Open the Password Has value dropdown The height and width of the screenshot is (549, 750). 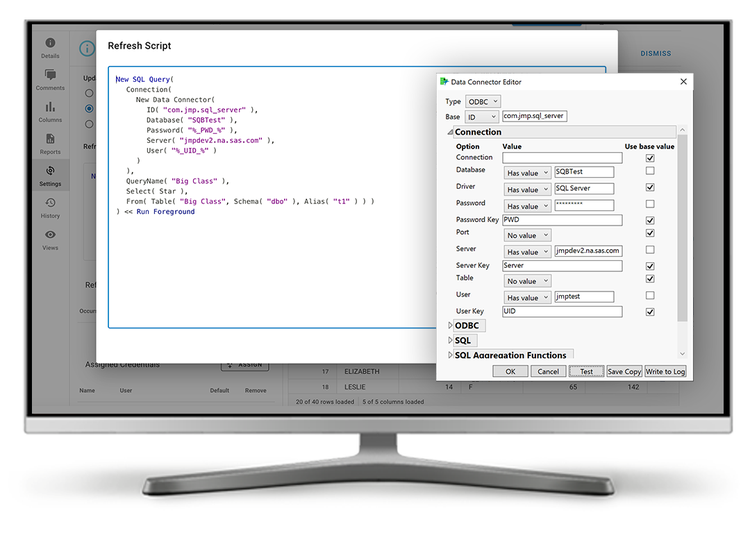(x=527, y=206)
